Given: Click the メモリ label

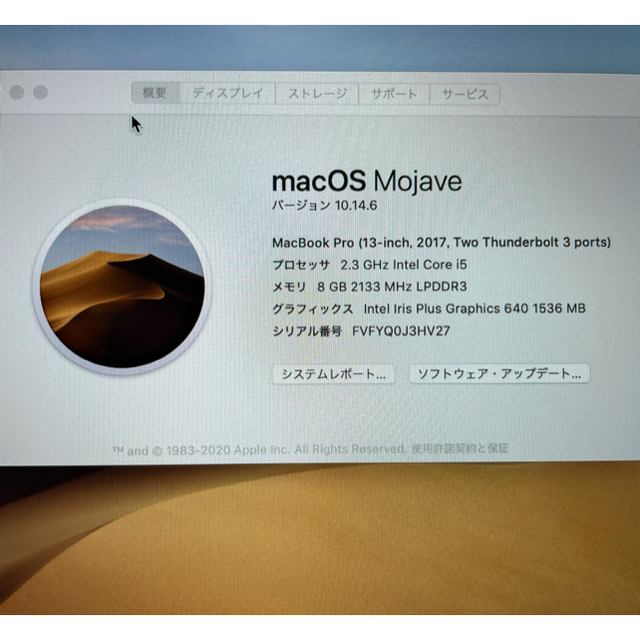Looking at the screenshot, I should 289,287.
